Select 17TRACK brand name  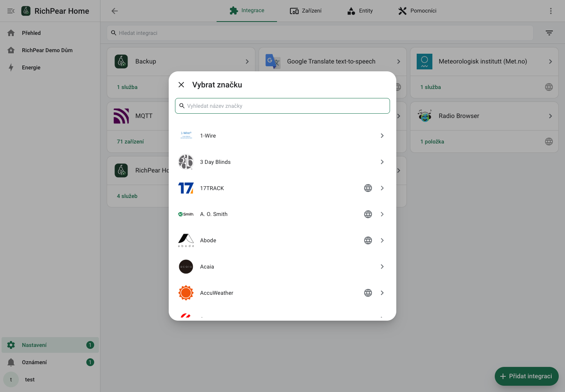(x=212, y=188)
